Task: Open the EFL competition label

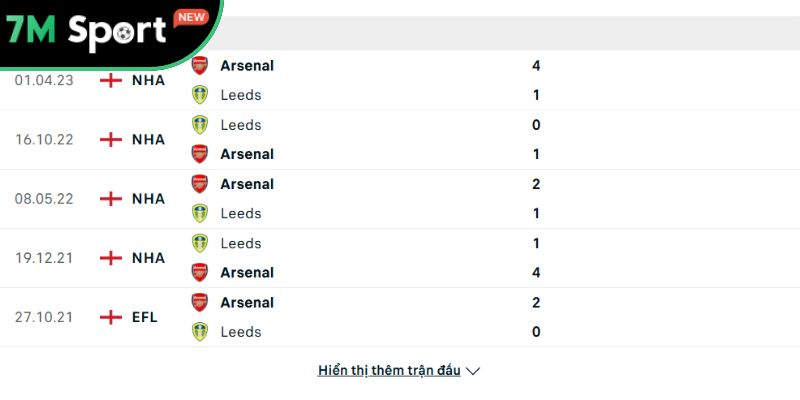Action: [x=147, y=317]
